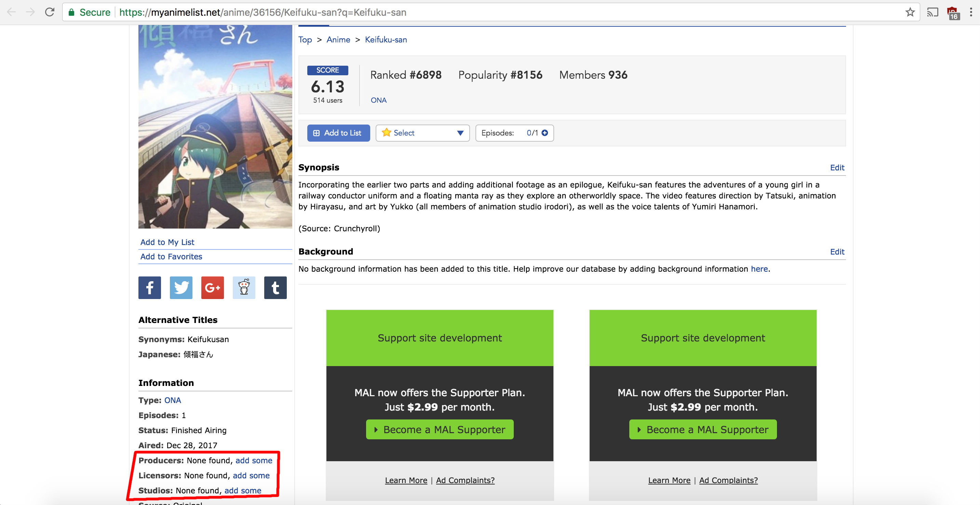Screen dimensions: 980x505
Task: Click '(Source: Crunchyroll)' text
Action: click(x=339, y=229)
